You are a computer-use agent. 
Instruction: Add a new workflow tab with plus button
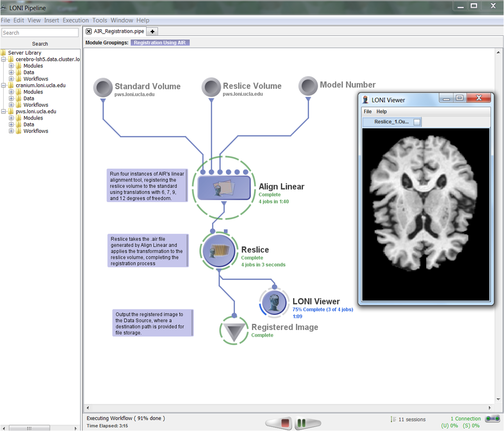pos(152,31)
